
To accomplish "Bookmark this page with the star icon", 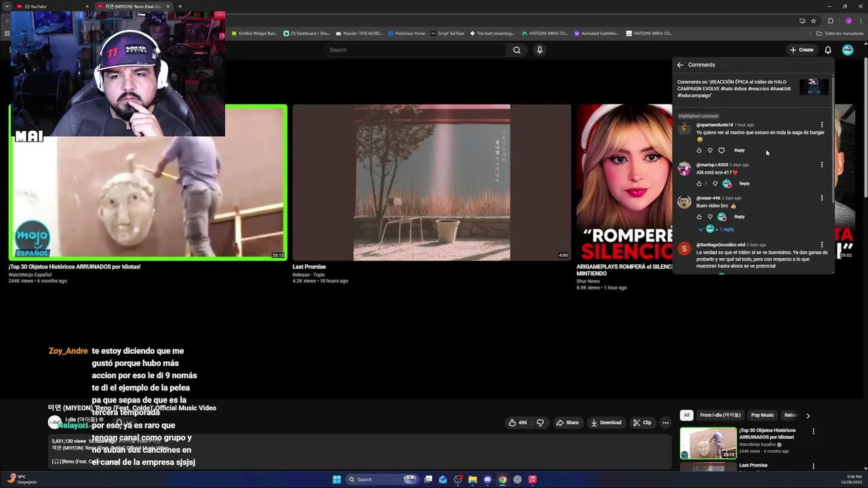I will 813,20.
